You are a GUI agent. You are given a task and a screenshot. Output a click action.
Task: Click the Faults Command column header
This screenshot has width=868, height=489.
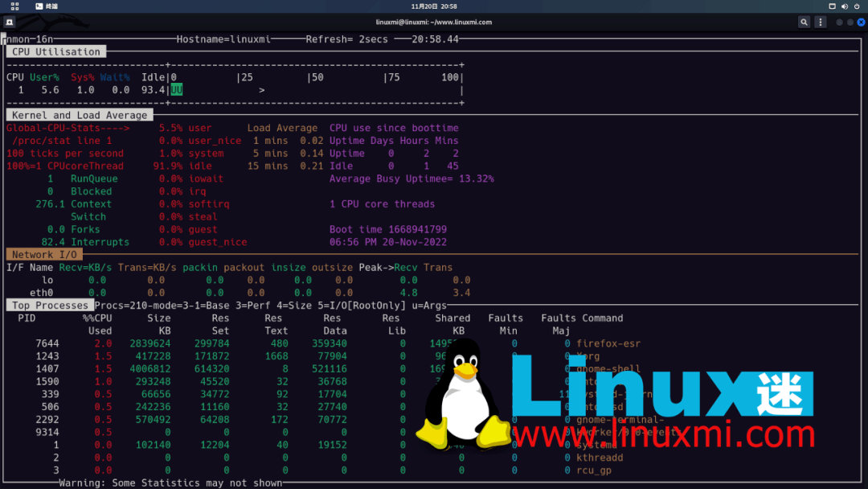coord(582,318)
